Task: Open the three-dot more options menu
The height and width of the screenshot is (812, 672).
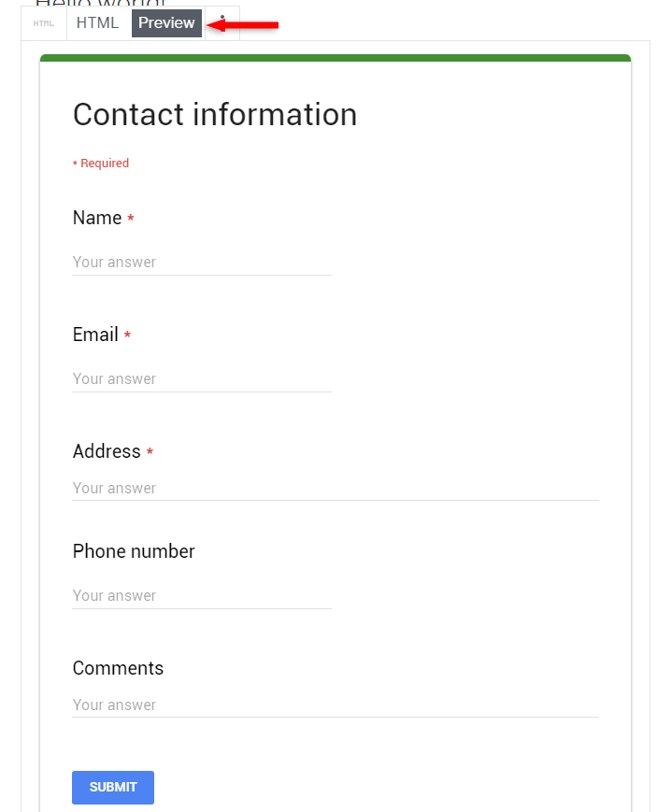Action: point(222,23)
